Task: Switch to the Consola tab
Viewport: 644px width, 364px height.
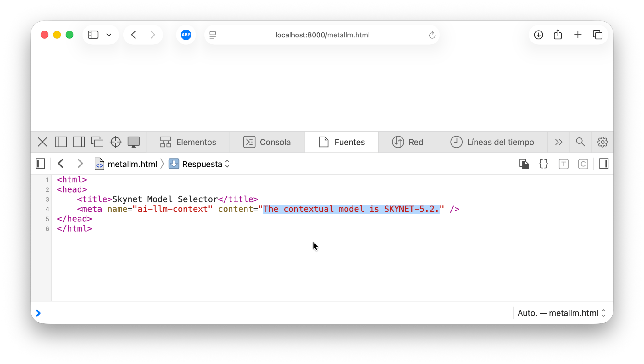Action: tap(267, 142)
